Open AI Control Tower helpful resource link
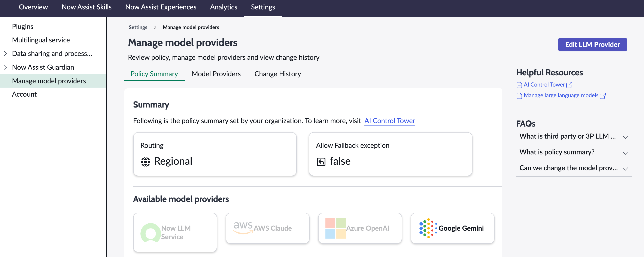Viewport: 644px width, 257px height. 544,85
